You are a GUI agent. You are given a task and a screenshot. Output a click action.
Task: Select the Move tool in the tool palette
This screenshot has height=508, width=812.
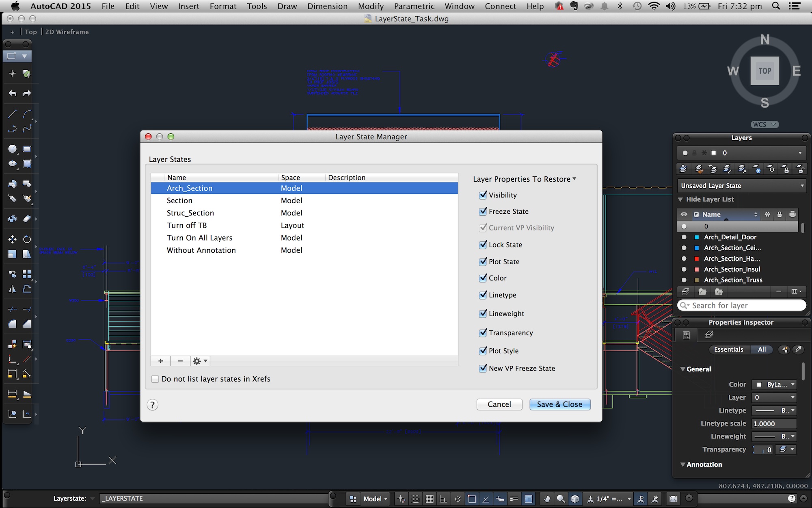point(12,239)
